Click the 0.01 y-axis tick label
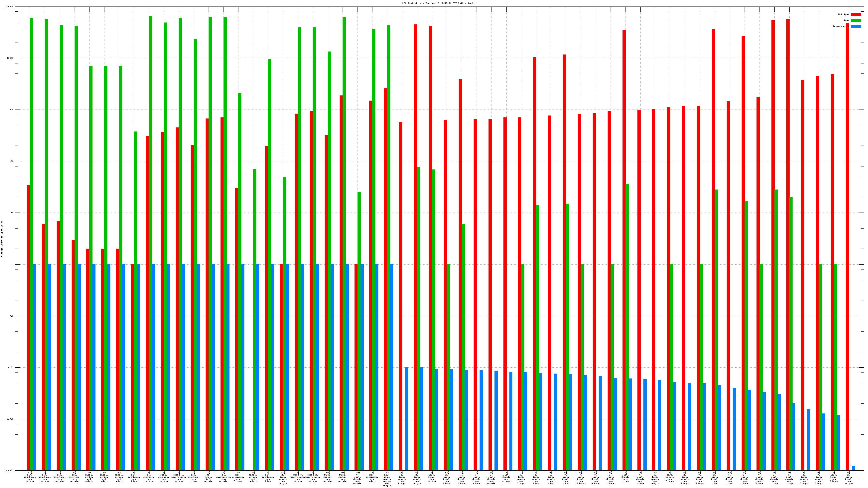The image size is (868, 488). click(11, 367)
